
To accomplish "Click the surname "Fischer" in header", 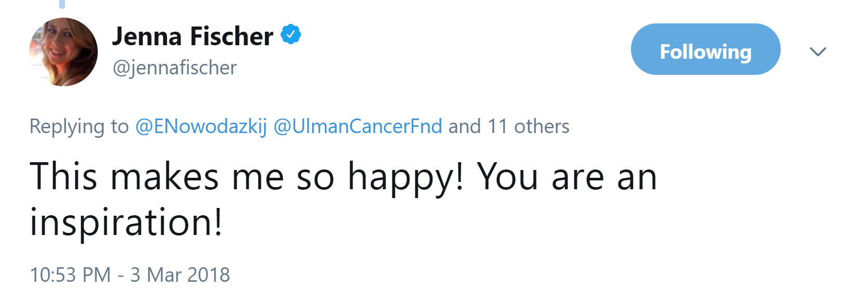I will 231,36.
